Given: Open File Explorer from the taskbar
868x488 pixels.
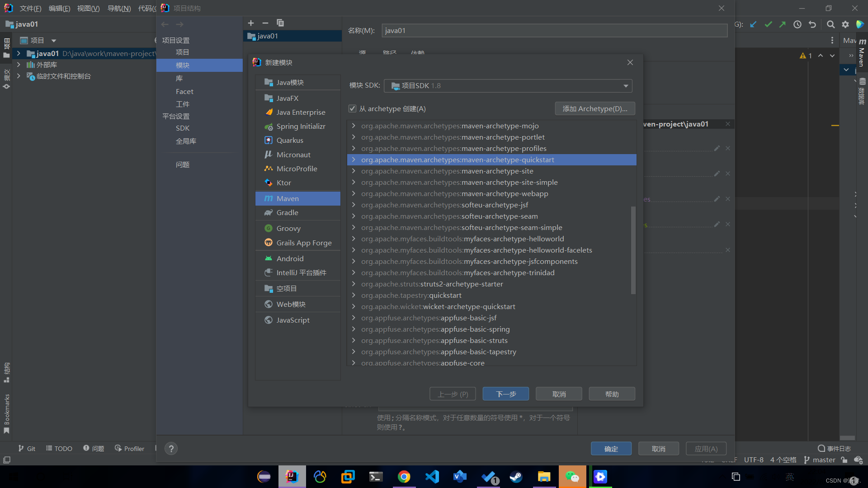Looking at the screenshot, I should [544, 477].
